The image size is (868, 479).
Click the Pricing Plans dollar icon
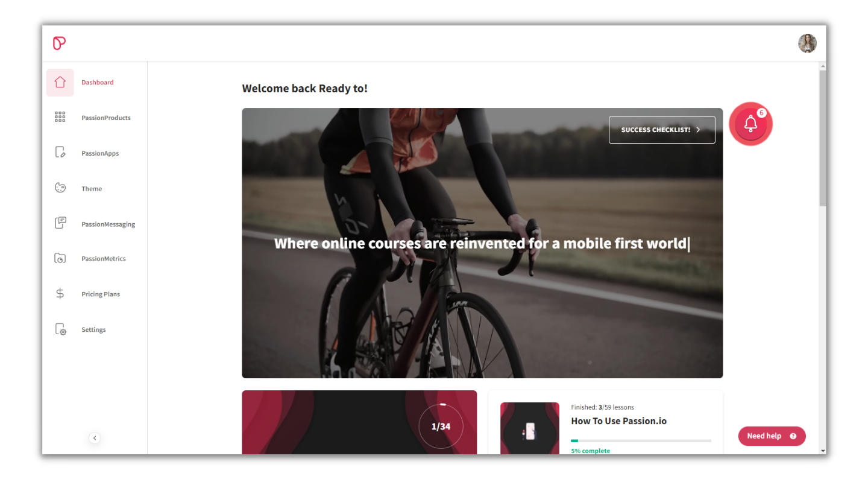pos(60,294)
